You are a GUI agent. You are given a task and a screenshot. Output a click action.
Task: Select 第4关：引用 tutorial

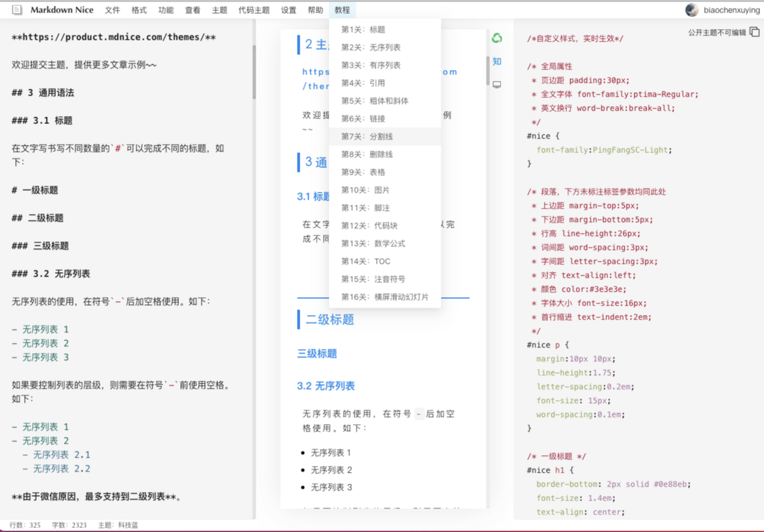[x=385, y=83]
